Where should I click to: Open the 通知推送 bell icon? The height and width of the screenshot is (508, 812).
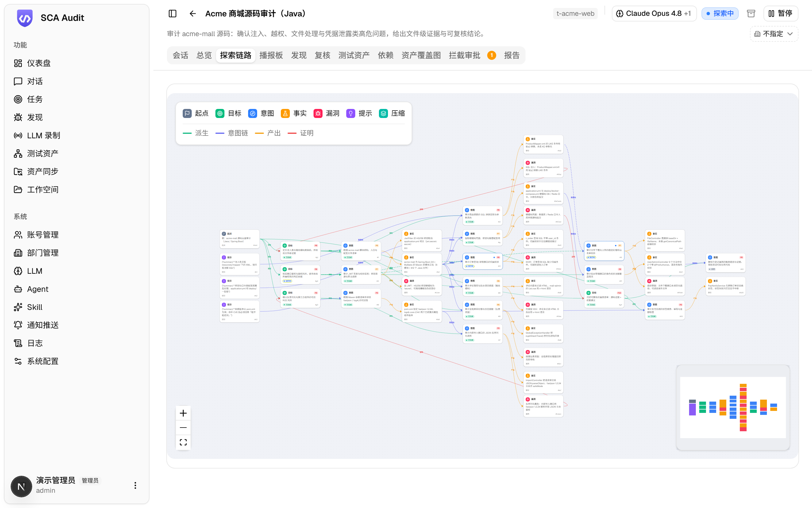[18, 325]
